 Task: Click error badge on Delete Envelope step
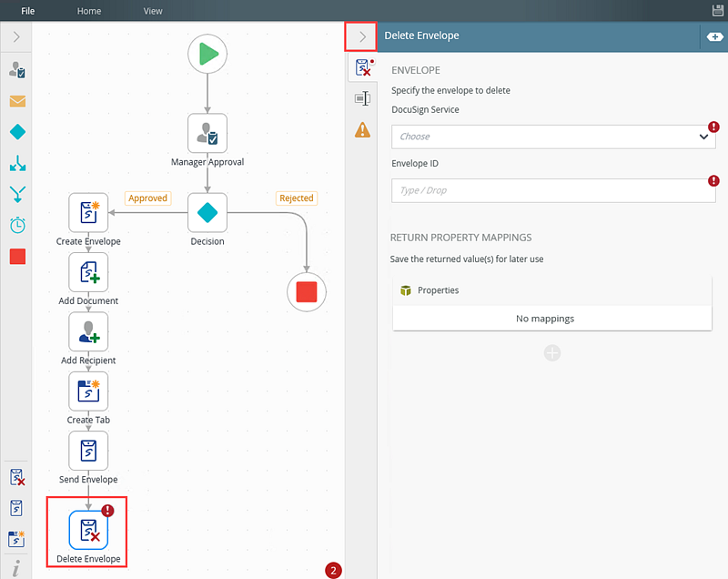click(107, 511)
